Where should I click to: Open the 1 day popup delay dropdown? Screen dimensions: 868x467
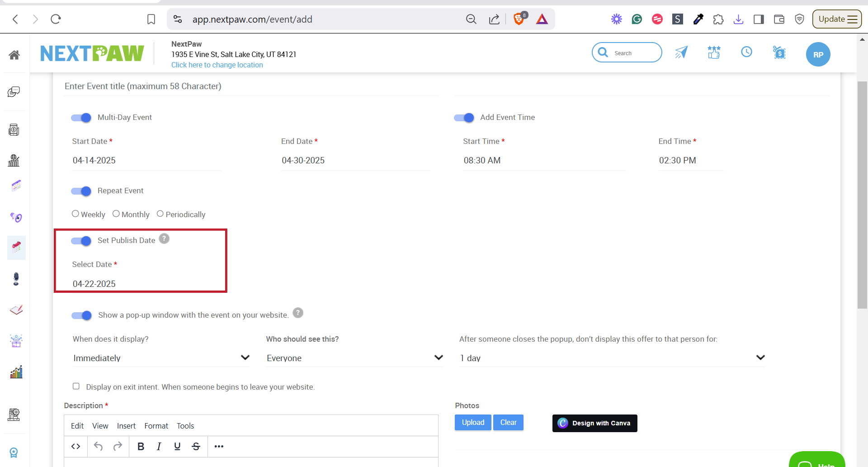[612, 357]
